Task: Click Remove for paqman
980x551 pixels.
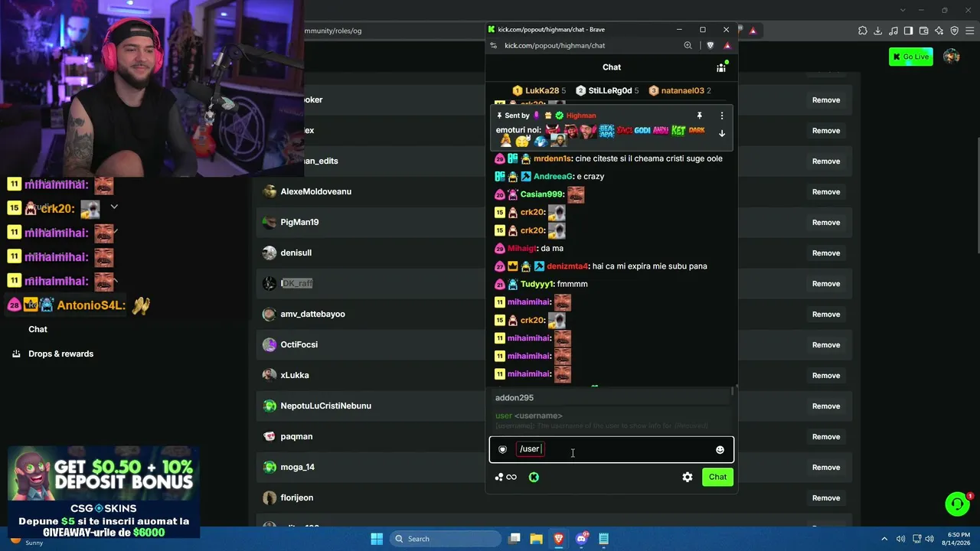Action: click(x=826, y=437)
